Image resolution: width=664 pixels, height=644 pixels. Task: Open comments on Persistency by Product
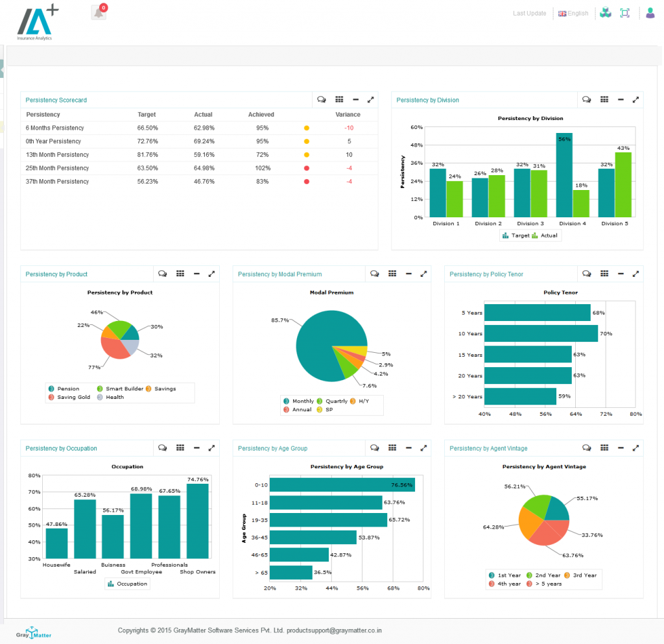click(x=163, y=274)
